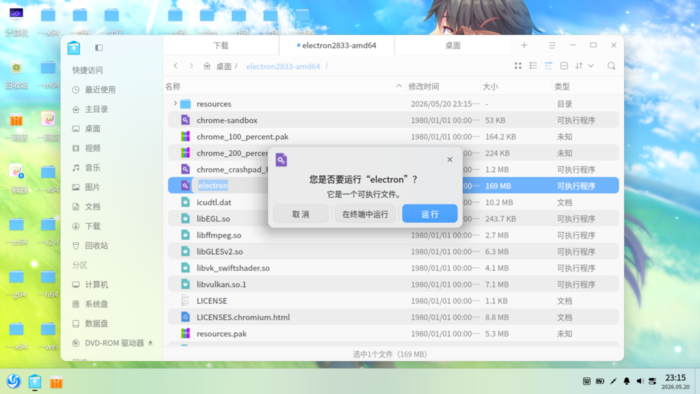Click the selected electron file row
This screenshot has width=700, height=394.
(393, 186)
